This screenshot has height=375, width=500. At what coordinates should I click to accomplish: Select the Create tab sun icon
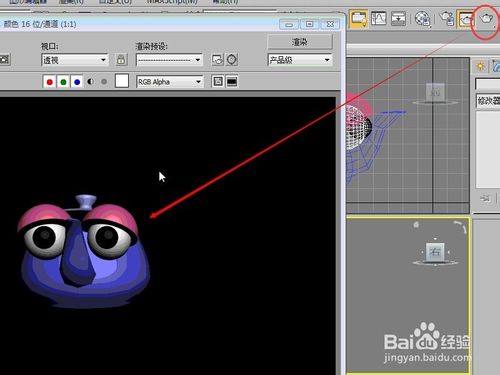click(x=480, y=66)
